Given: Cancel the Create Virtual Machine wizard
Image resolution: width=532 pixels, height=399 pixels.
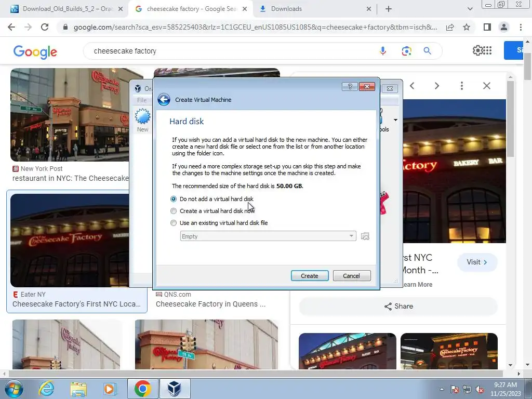Looking at the screenshot, I should (352, 276).
